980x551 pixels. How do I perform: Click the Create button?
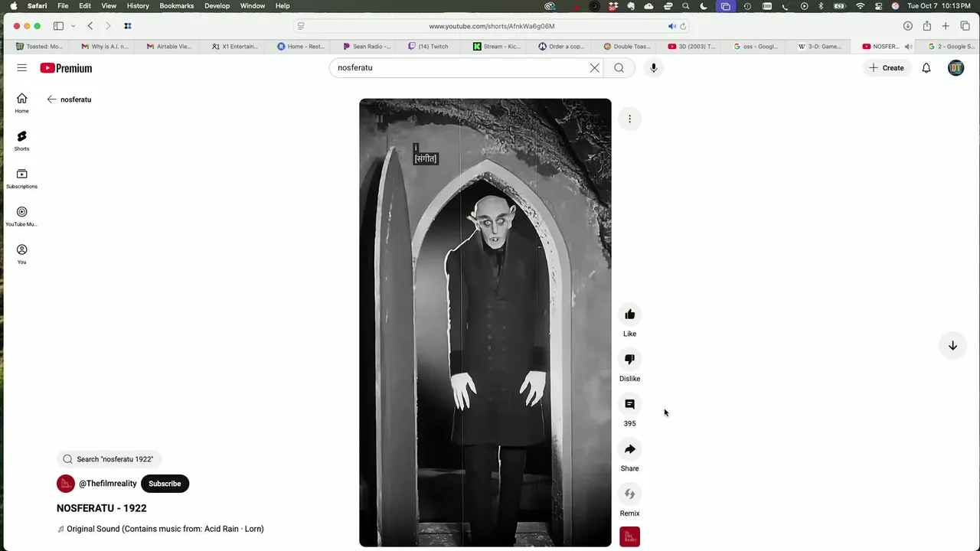click(886, 68)
